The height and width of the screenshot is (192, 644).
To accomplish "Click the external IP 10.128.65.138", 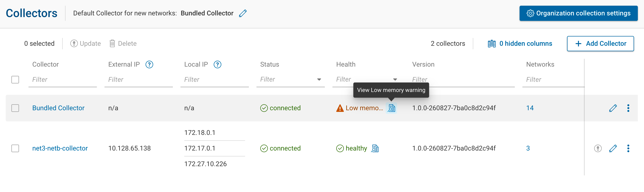I will (x=129, y=148).
